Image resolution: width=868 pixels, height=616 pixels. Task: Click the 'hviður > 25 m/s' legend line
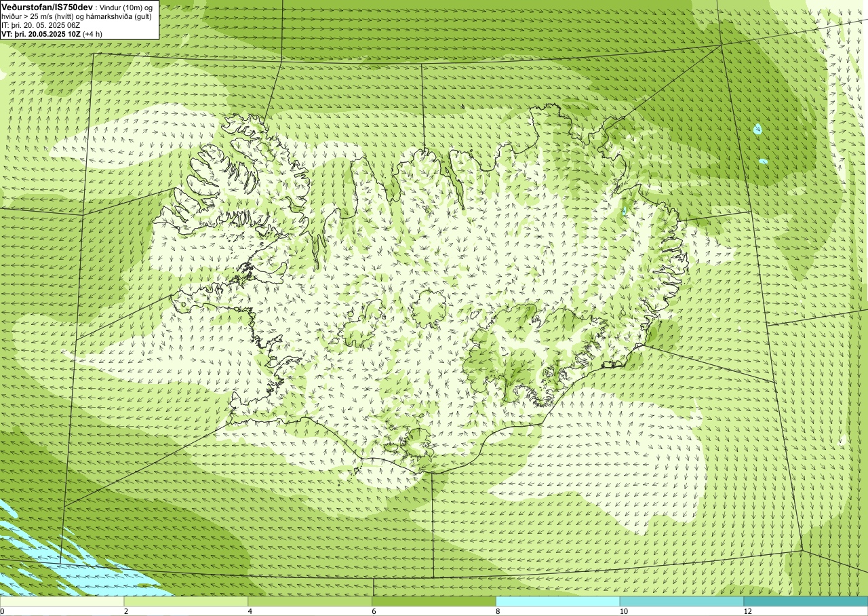point(77,16)
